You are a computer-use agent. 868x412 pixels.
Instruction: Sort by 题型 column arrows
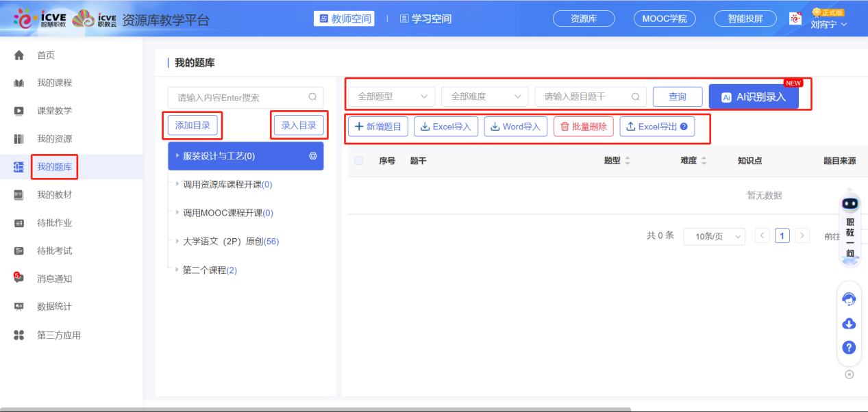coord(628,161)
